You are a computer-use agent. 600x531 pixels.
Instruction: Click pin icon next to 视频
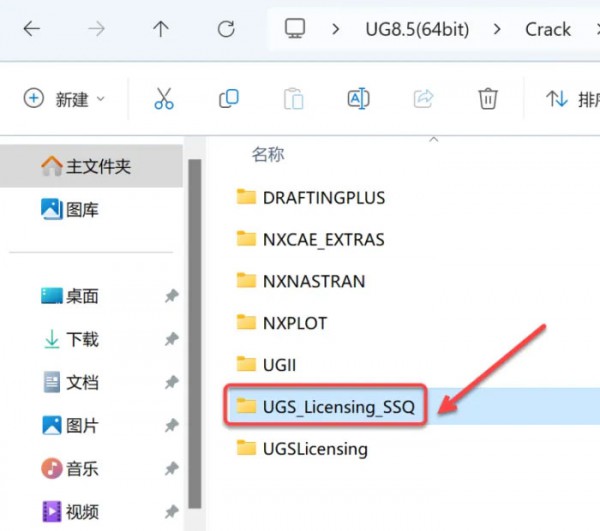click(172, 511)
